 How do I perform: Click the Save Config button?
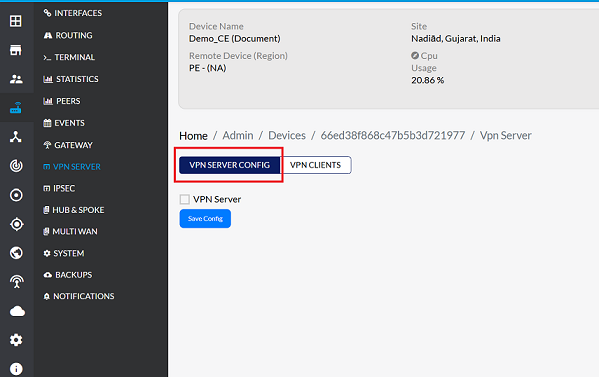pyautogui.click(x=205, y=218)
